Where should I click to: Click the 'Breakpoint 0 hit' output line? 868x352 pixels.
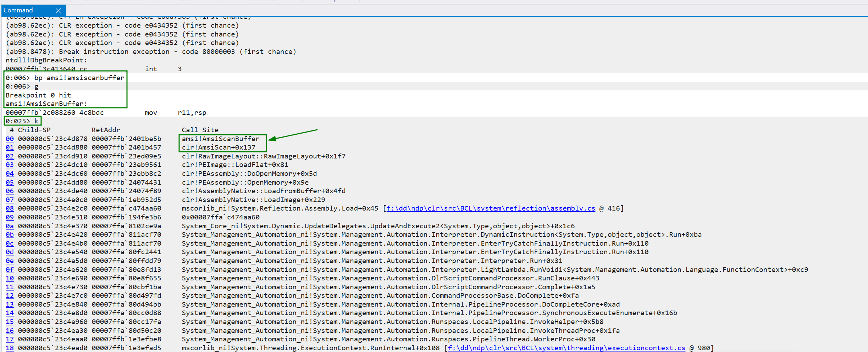(38, 95)
